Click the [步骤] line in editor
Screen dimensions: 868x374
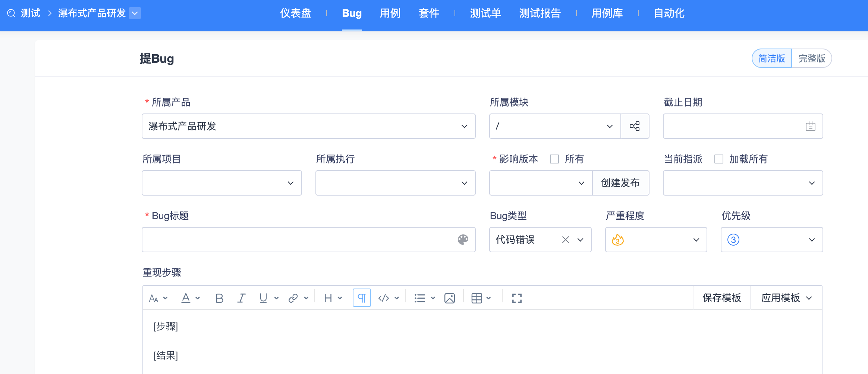click(166, 327)
